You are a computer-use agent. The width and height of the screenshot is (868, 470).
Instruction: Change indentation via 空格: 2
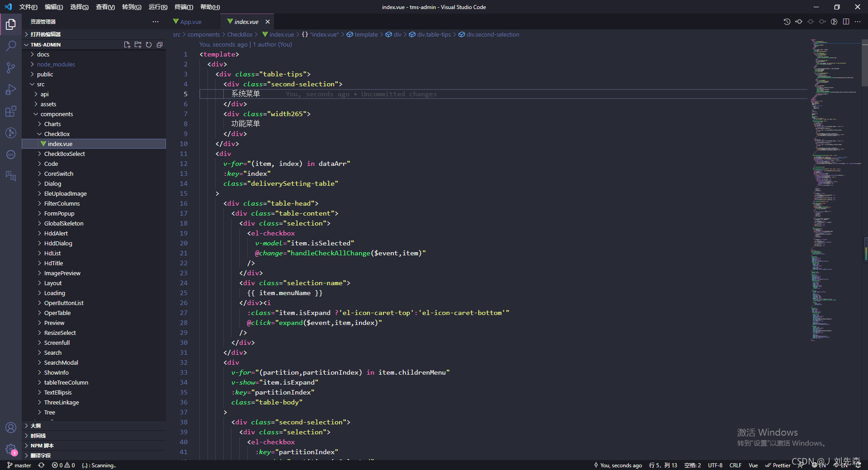pos(693,465)
